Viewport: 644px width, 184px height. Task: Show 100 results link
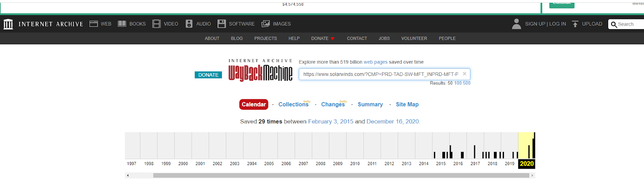click(458, 83)
